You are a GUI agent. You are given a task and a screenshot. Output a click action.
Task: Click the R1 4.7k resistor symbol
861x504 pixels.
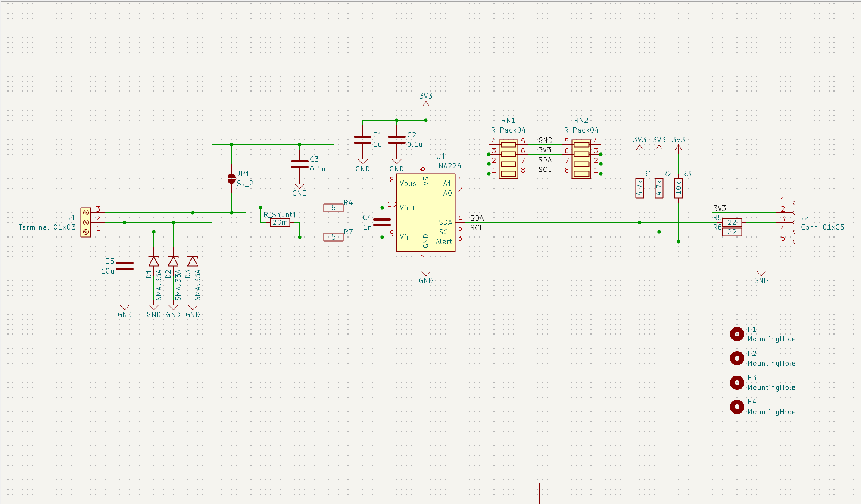point(640,188)
